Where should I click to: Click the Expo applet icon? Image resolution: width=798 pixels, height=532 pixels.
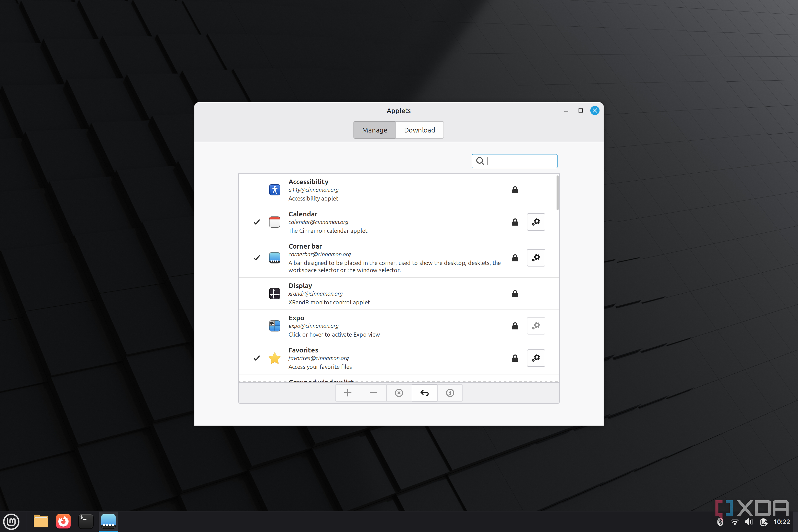[x=274, y=326]
